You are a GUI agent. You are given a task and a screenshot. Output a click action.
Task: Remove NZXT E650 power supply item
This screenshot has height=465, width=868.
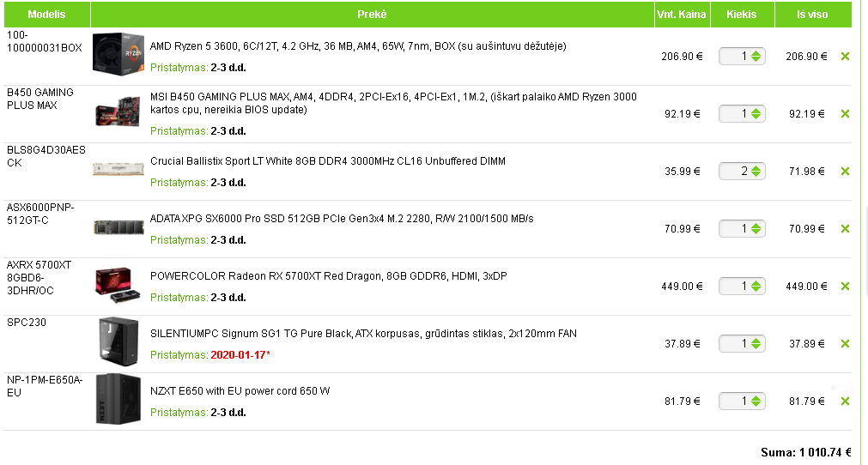(845, 402)
